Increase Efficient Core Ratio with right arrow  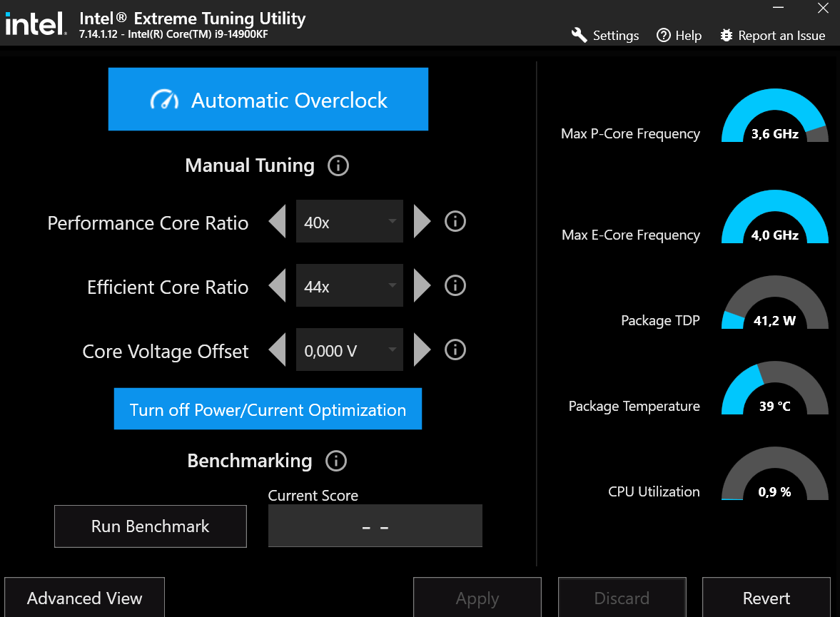click(422, 285)
